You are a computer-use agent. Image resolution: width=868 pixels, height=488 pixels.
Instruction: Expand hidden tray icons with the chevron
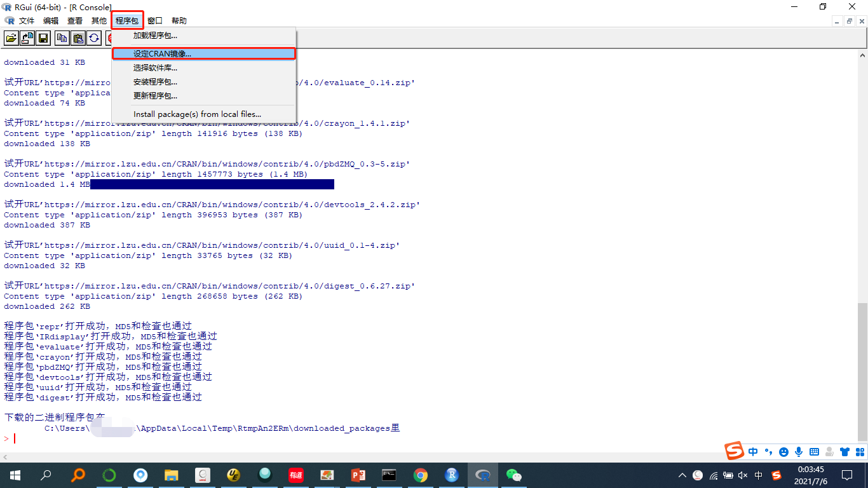(682, 475)
